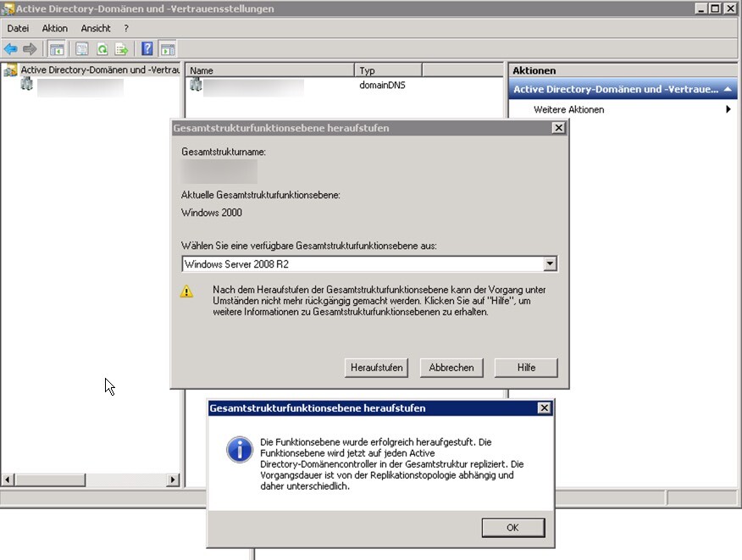Screen dimensions: 742x560
Task: Click the blue Back arrow in the toolbar
Action: click(x=10, y=49)
